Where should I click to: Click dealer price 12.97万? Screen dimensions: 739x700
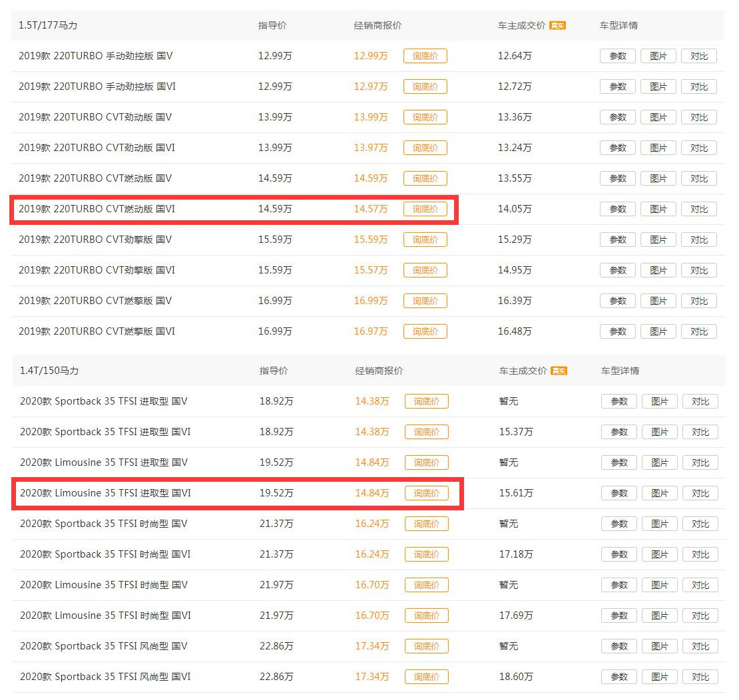[x=371, y=87]
